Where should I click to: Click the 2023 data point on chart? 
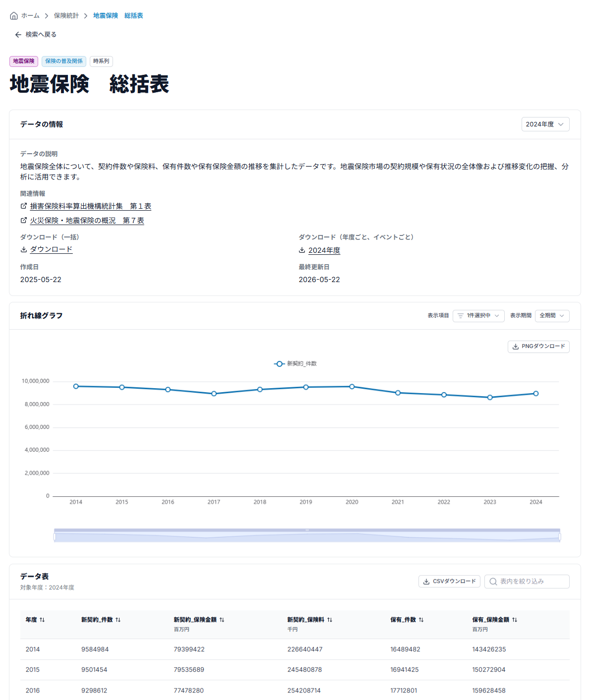coord(490,398)
